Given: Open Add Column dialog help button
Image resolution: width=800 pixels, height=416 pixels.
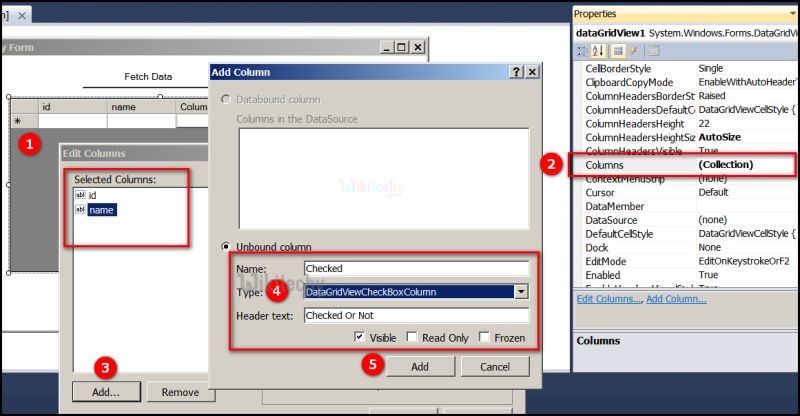Looking at the screenshot, I should [516, 72].
